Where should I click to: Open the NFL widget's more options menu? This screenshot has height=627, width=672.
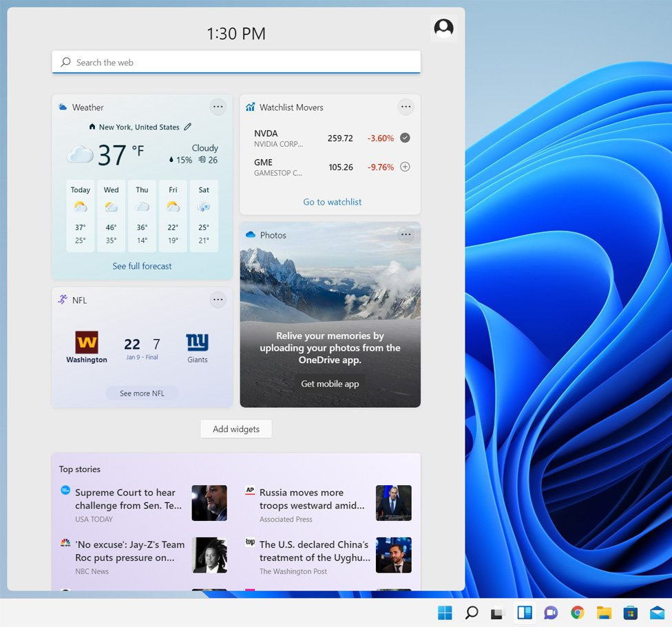pos(218,300)
